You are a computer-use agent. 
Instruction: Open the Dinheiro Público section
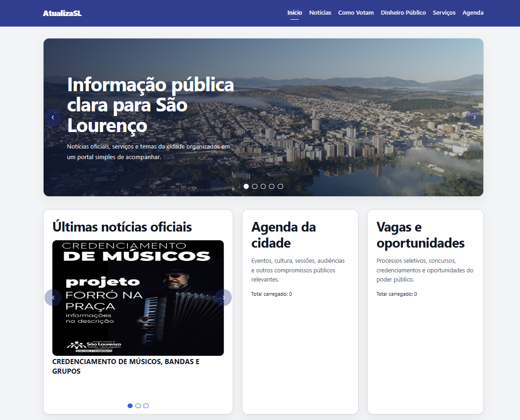[403, 12]
